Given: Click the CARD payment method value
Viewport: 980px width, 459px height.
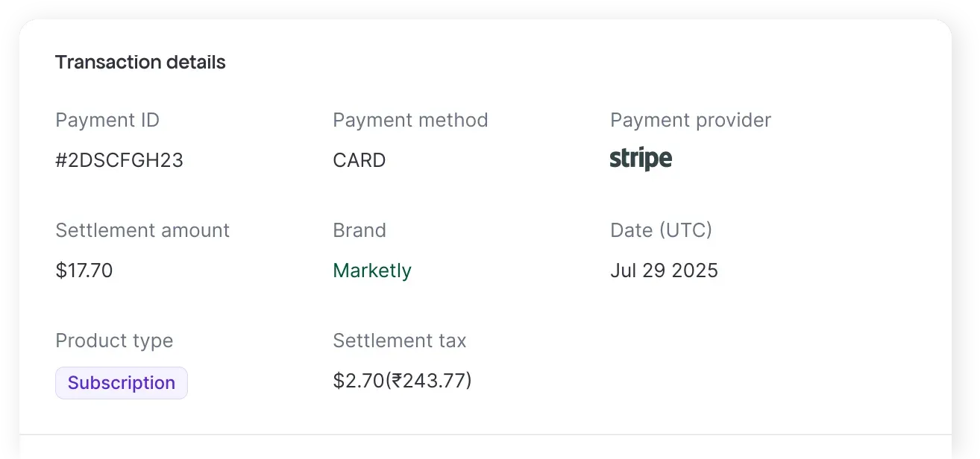Looking at the screenshot, I should point(359,160).
